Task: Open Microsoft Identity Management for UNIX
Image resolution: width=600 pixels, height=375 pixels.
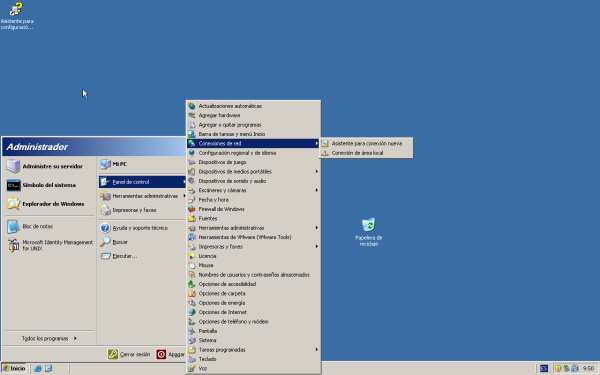Action: click(49, 245)
